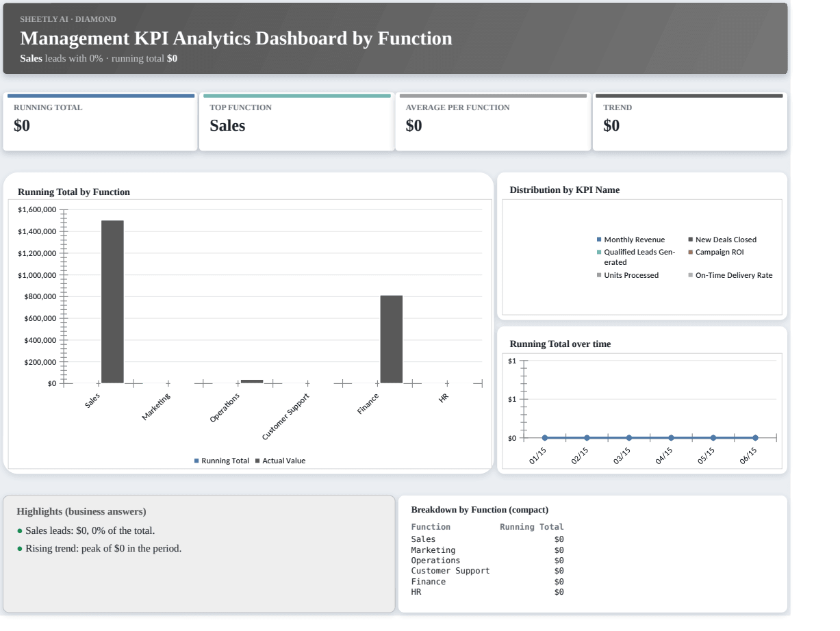Click the Sales bar in Running Total by Function
Image resolution: width=840 pixels, height=631 pixels.
point(112,302)
